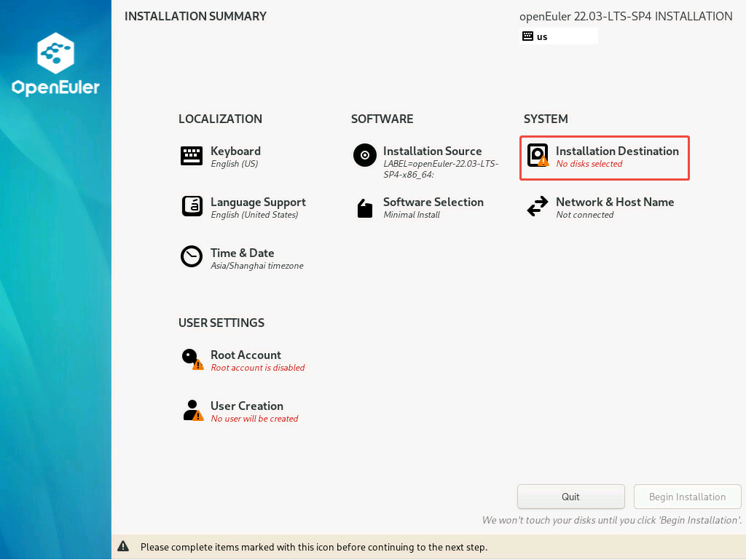746x560 pixels.
Task: Click the INSTALLATION SUMMARY heading
Action: [195, 16]
